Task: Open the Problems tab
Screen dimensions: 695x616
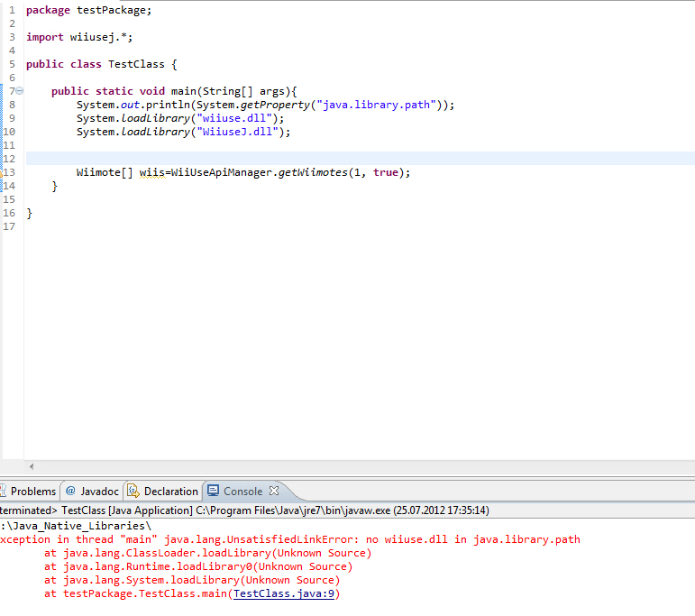Action: 32,492
